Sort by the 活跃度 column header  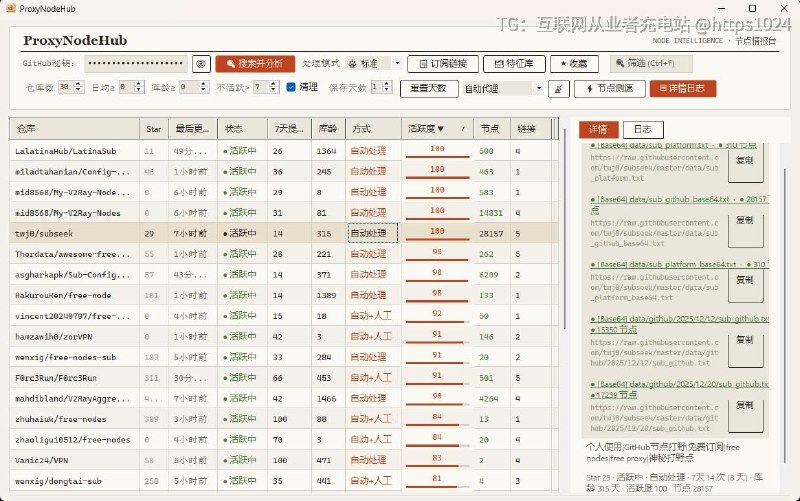[437, 129]
